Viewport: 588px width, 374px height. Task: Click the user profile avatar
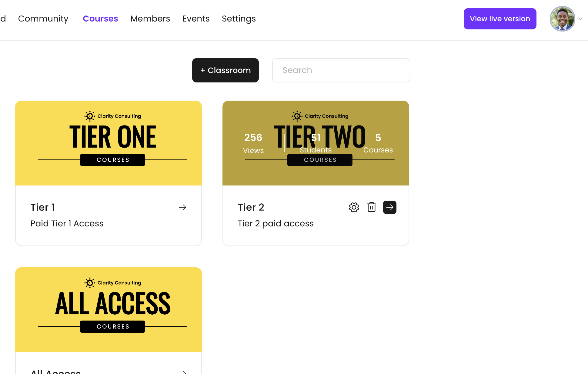click(562, 19)
